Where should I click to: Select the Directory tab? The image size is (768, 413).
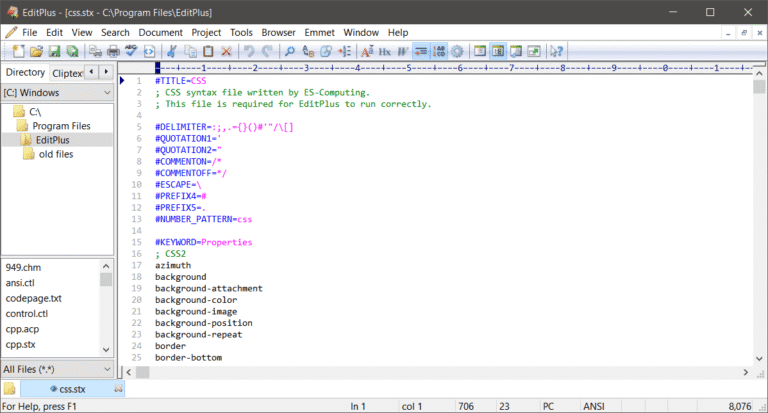25,72
